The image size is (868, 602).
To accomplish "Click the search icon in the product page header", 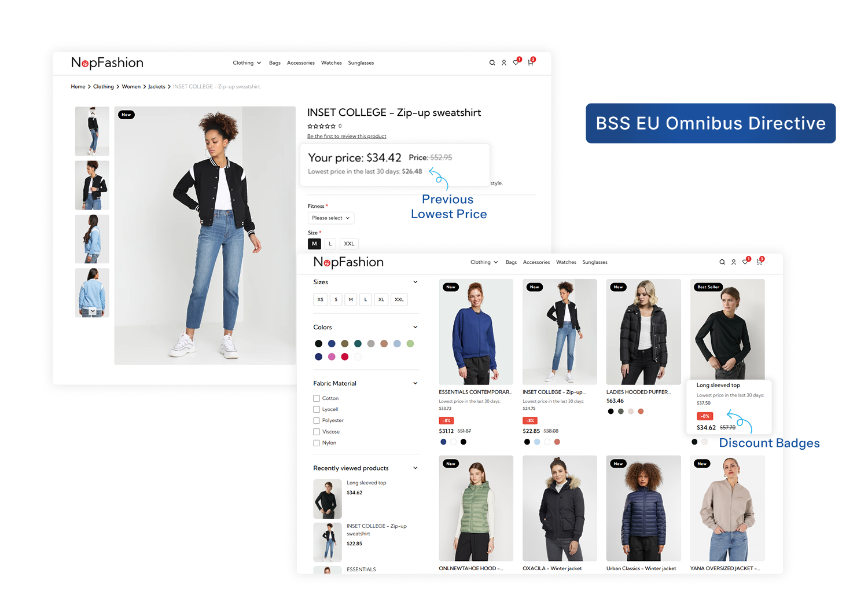I will tap(492, 63).
